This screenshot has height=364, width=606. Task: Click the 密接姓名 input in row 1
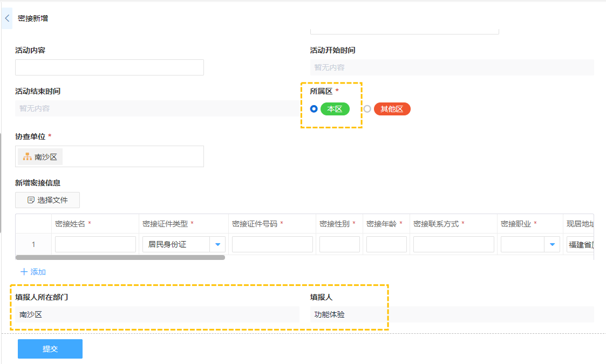click(96, 244)
